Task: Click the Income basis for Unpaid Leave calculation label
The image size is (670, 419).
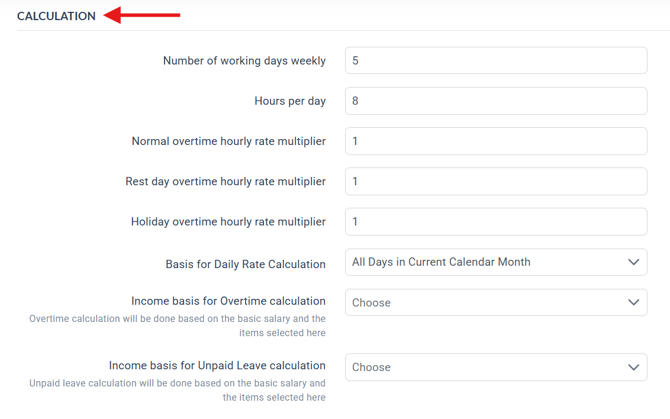Action: tap(217, 365)
